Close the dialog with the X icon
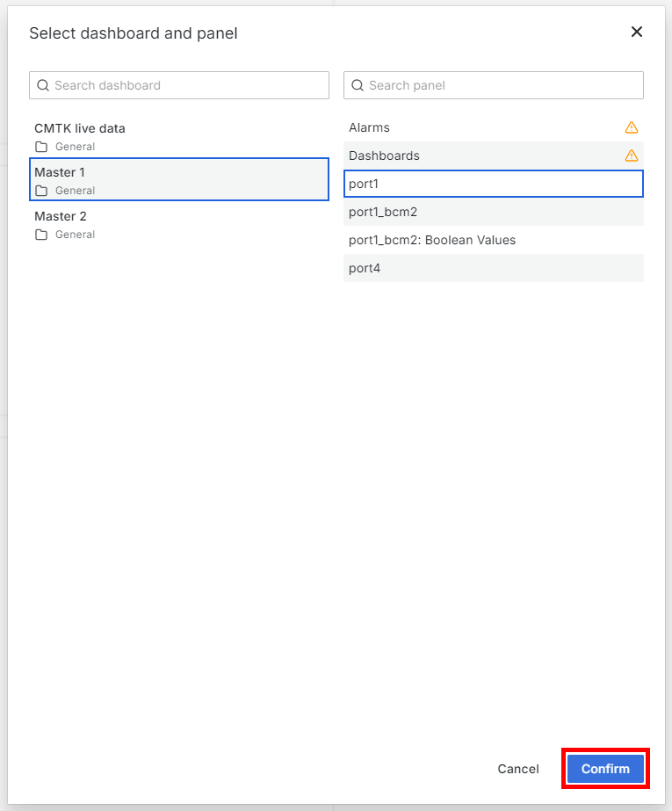The height and width of the screenshot is (811, 672). point(637,33)
